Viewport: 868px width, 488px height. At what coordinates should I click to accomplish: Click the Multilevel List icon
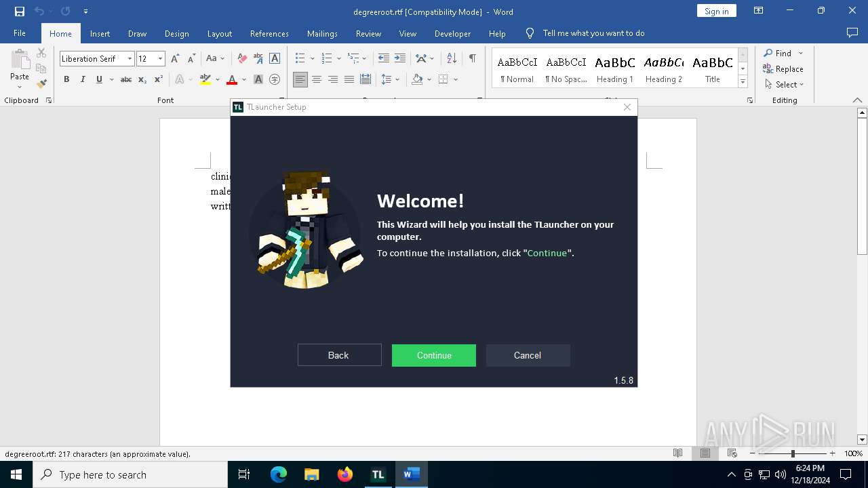click(x=353, y=58)
